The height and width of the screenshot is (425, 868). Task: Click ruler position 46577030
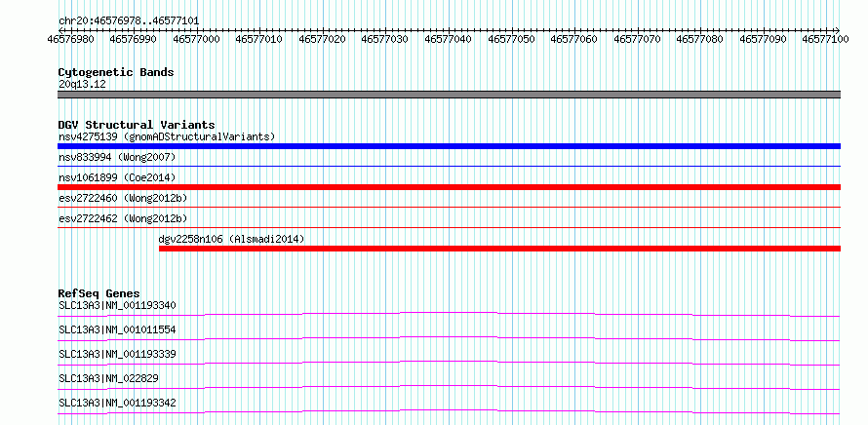(x=384, y=39)
